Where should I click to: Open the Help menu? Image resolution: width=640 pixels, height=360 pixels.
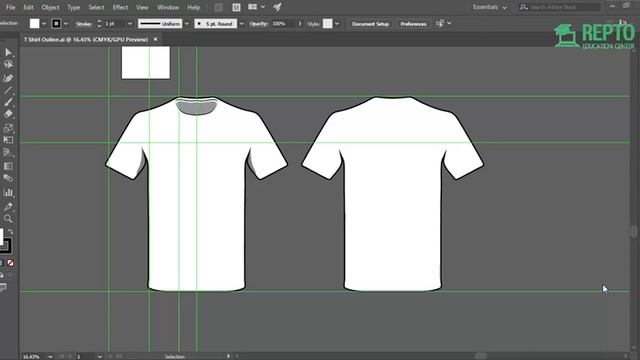click(193, 7)
